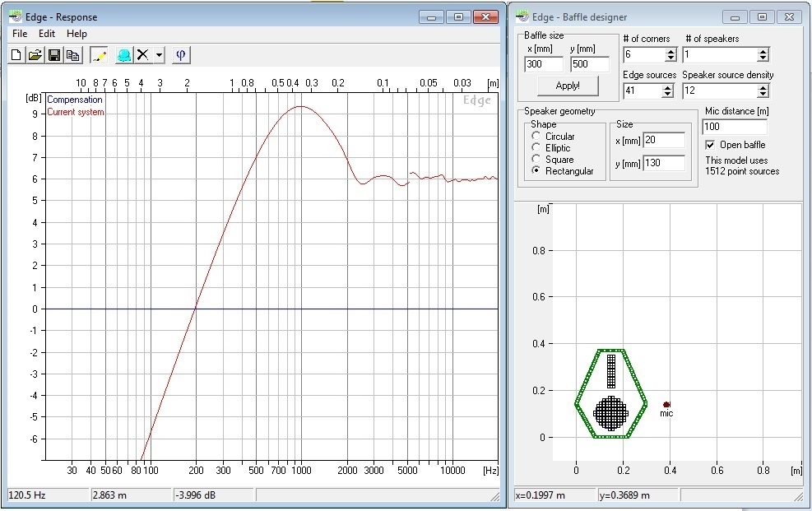Click the Baffle size x [mm] field
812x511 pixels.
click(x=544, y=64)
